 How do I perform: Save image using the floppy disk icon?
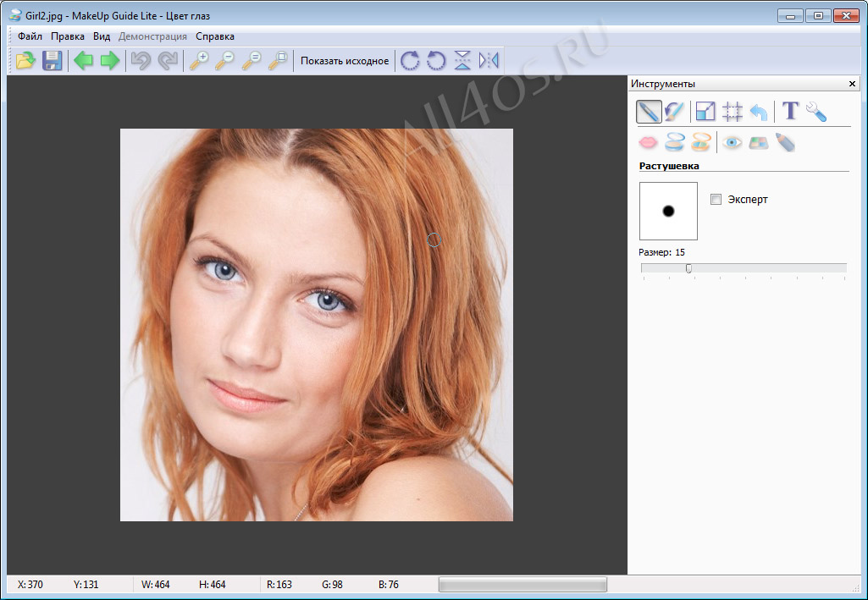[x=52, y=60]
